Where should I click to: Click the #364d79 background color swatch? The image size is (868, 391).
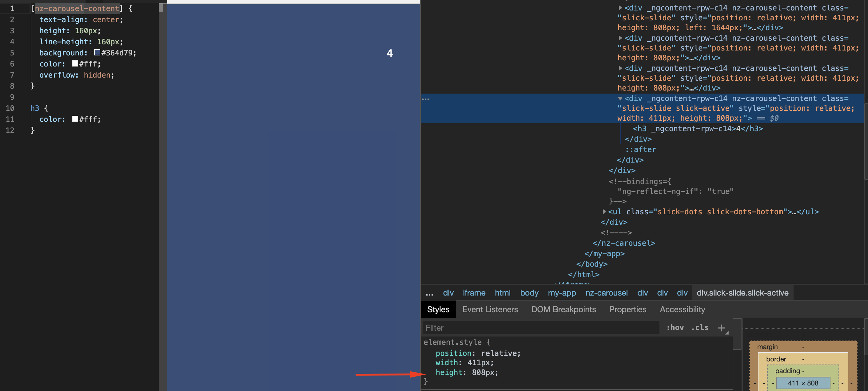pyautogui.click(x=97, y=52)
